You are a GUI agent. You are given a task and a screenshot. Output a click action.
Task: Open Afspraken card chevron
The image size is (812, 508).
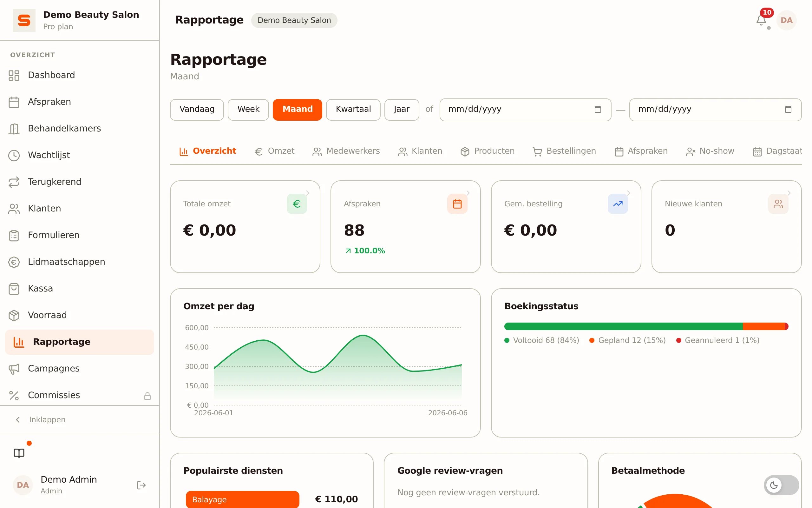(468, 193)
